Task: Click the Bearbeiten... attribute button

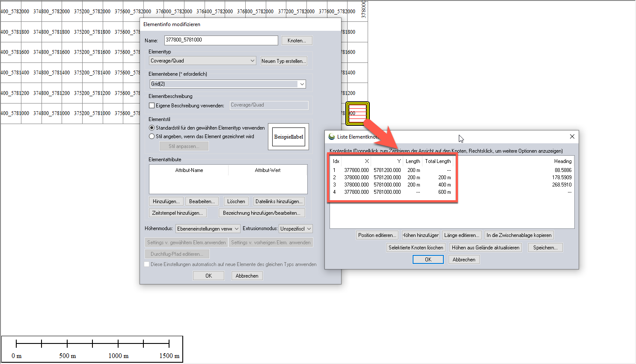Action: [202, 201]
